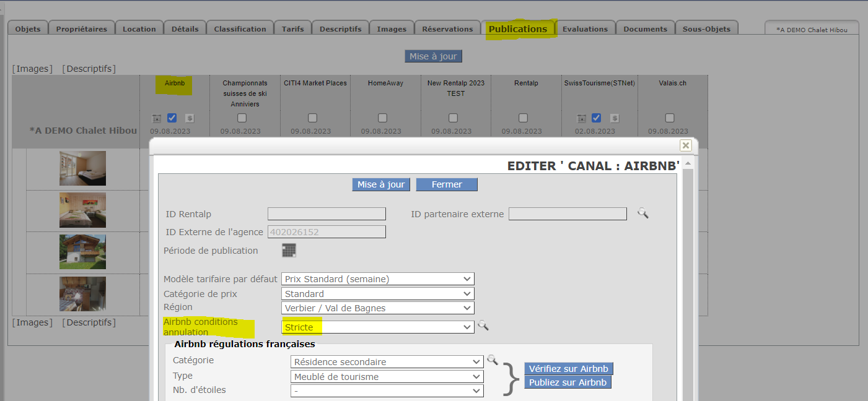
Task: Click magnifier next to Catégorie dropdown
Action: pos(493,360)
